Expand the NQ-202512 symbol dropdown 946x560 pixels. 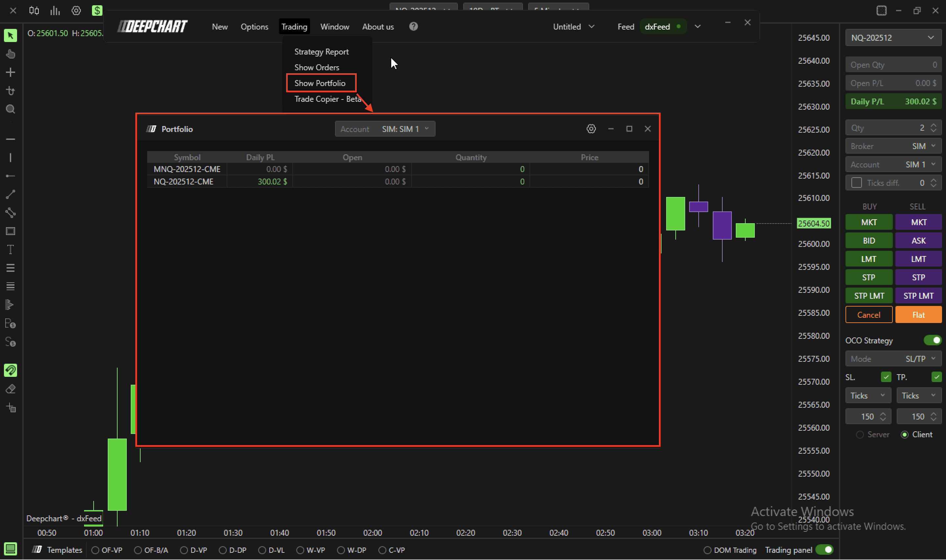pyautogui.click(x=893, y=38)
